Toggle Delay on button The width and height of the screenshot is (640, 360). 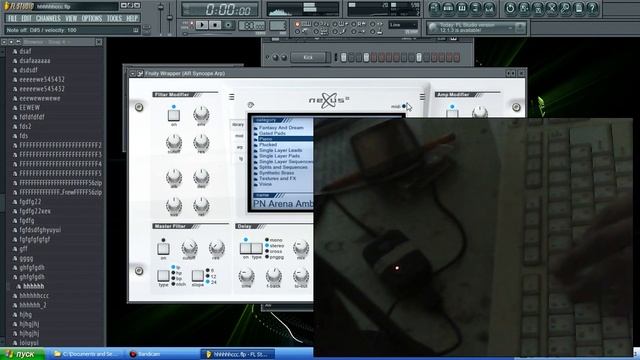click(x=245, y=248)
